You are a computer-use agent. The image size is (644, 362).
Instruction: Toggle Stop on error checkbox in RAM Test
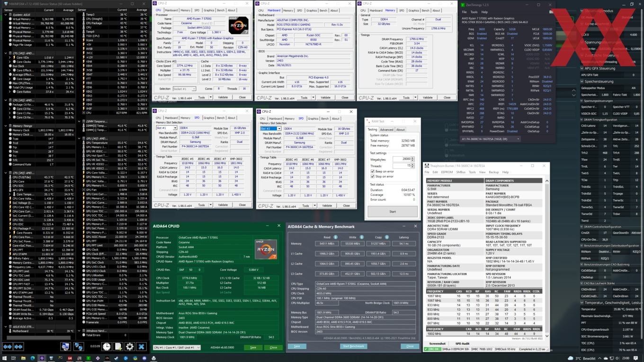click(373, 177)
